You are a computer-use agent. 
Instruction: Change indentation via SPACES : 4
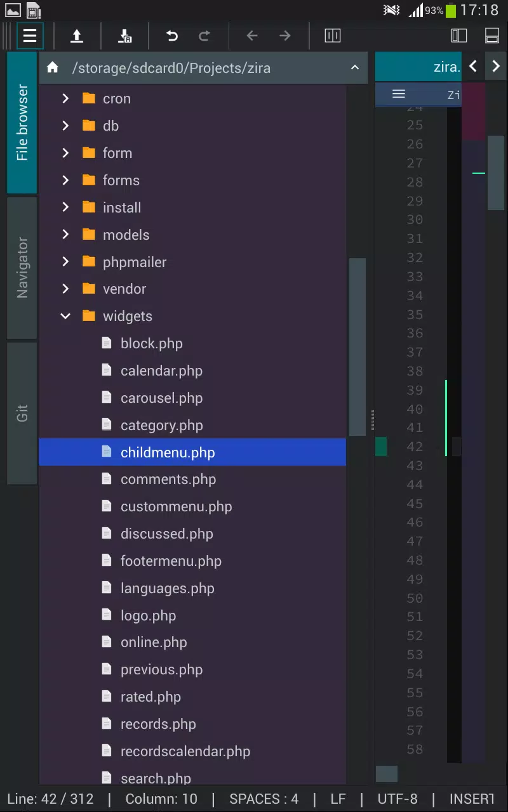264,799
